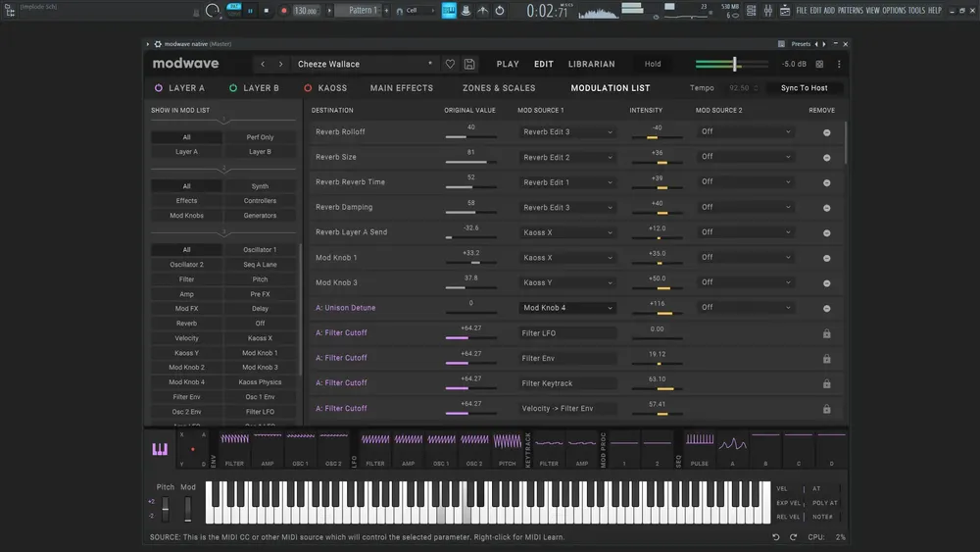This screenshot has height=552, width=980.
Task: Favorite the preset with the heart icon
Action: pyautogui.click(x=450, y=64)
